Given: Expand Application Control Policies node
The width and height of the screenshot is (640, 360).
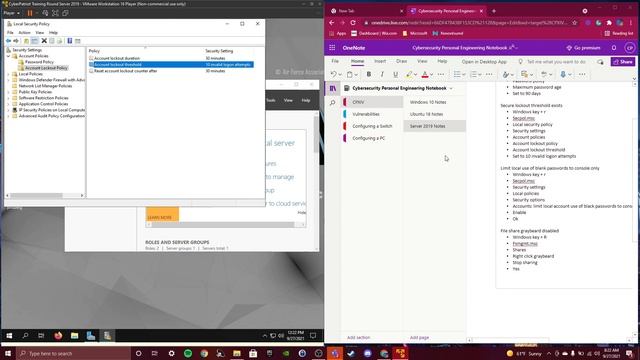Looking at the screenshot, I should click(9, 104).
